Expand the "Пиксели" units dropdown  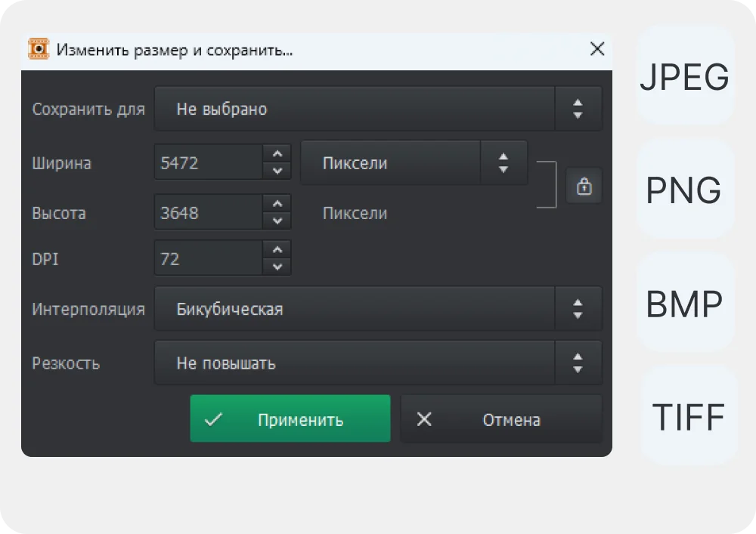pyautogui.click(x=414, y=162)
